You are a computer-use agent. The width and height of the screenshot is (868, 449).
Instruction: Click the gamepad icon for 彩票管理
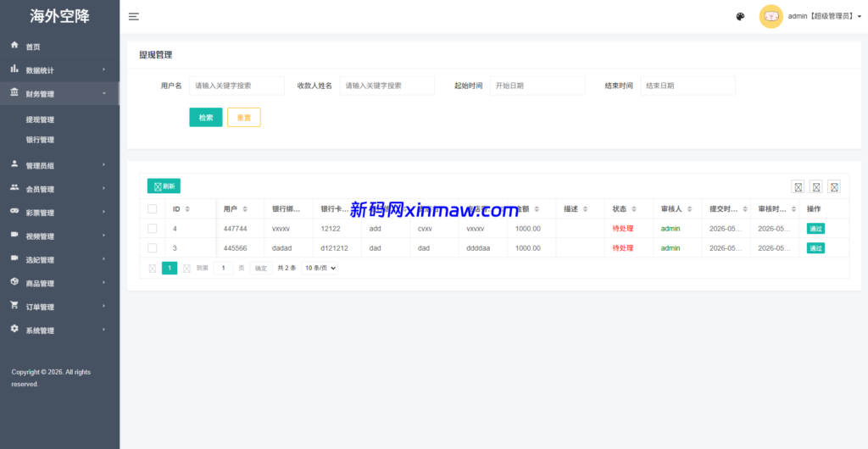(x=15, y=211)
